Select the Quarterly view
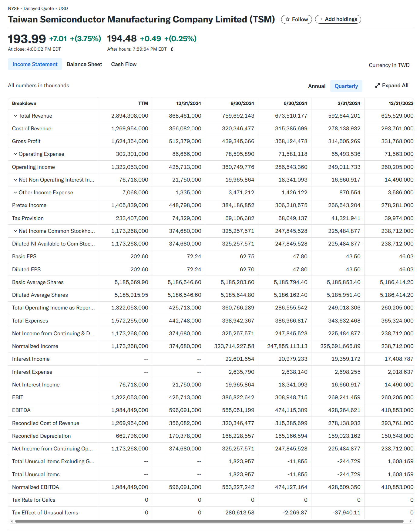 (346, 86)
